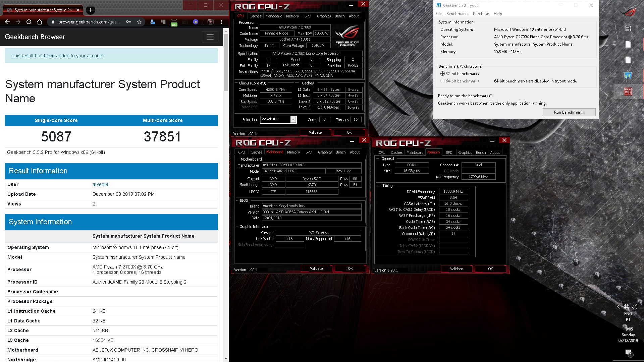644x362 pixels.
Task: Click the Upload Date December 08 2019 row
Action: 111,194
